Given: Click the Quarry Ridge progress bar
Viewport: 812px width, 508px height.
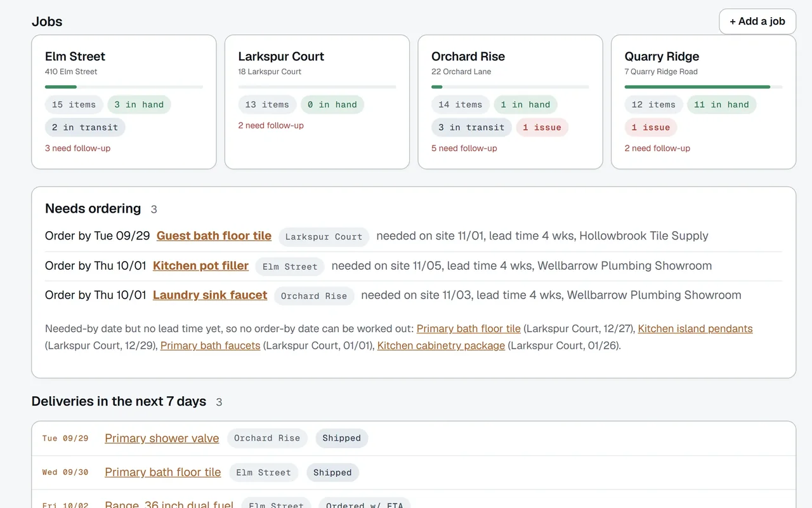Looking at the screenshot, I should coord(704,87).
